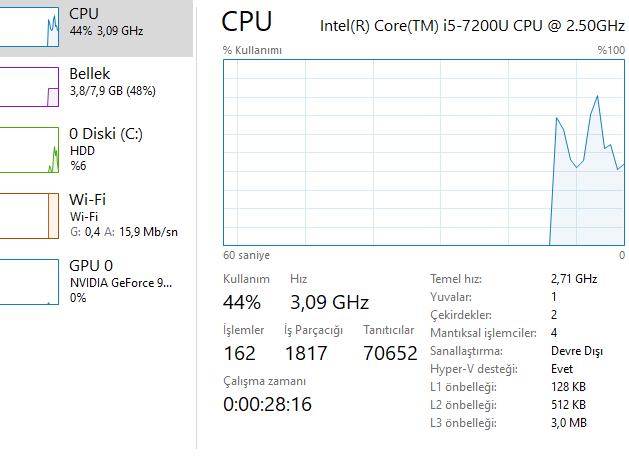The width and height of the screenshot is (629, 457).
Task: Click the Sanallaştırma Devre Dışı status
Action: click(x=575, y=351)
